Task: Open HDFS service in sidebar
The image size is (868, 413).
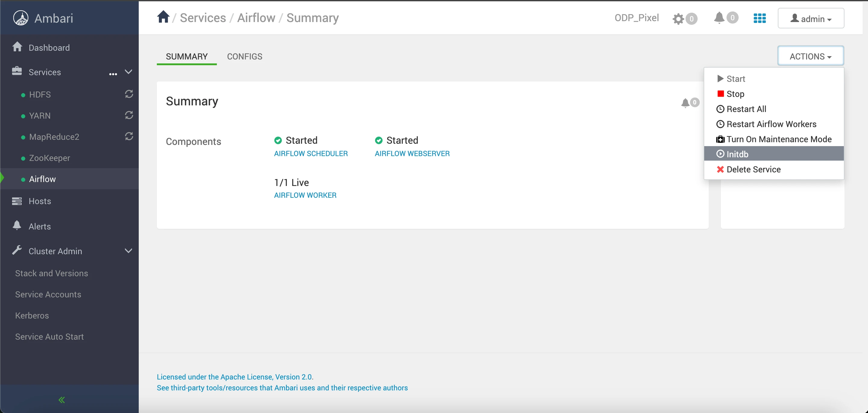Action: click(40, 94)
